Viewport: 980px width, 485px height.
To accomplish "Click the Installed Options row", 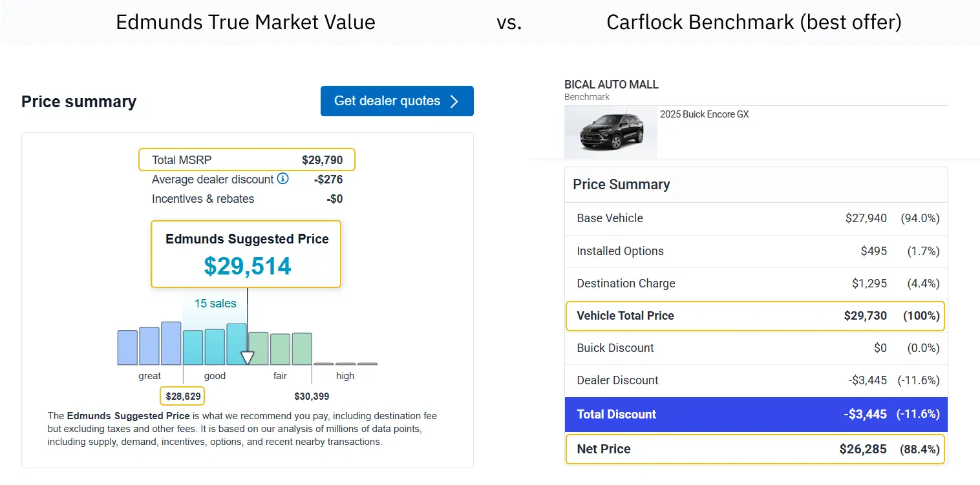I will pos(755,251).
